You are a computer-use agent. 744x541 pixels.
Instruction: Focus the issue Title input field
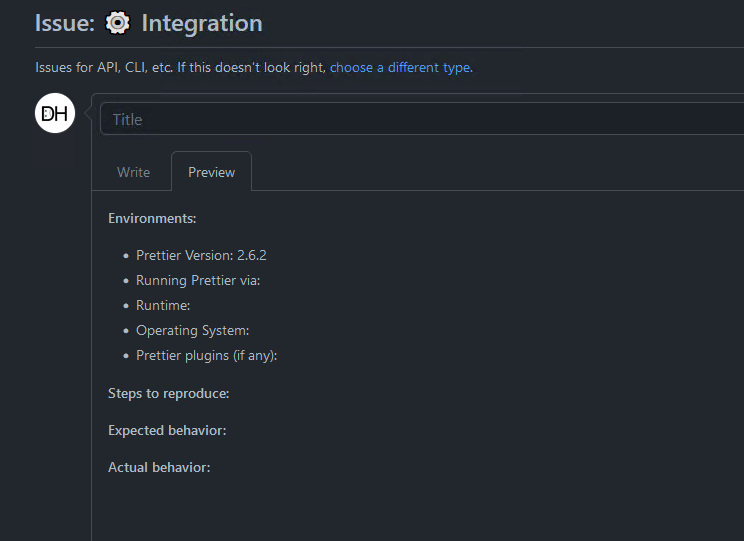[422, 119]
